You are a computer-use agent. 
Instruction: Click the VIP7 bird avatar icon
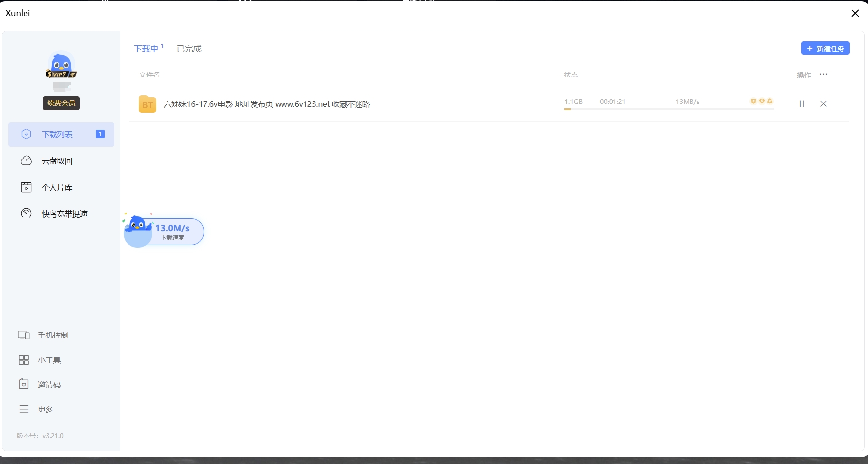[x=61, y=65]
